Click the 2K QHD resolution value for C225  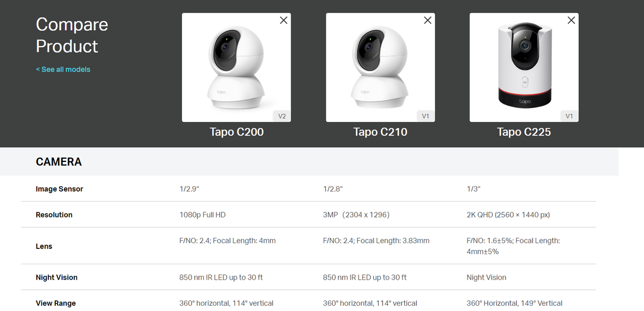pos(508,214)
